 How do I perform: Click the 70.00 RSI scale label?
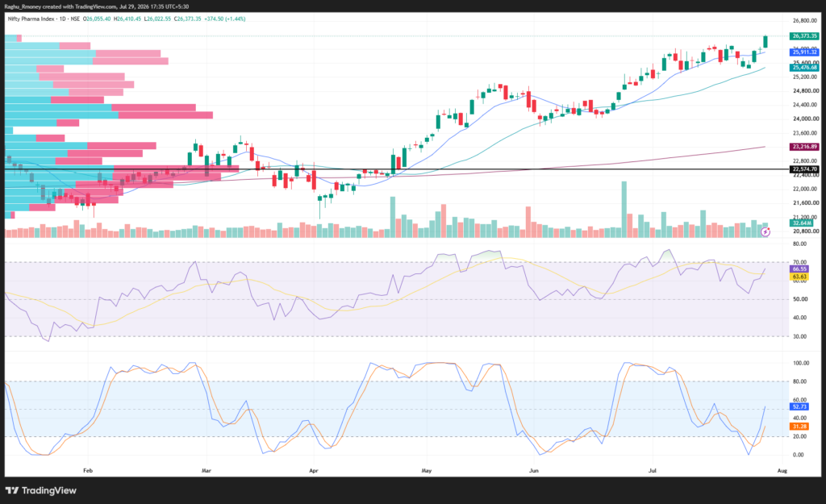[799, 262]
